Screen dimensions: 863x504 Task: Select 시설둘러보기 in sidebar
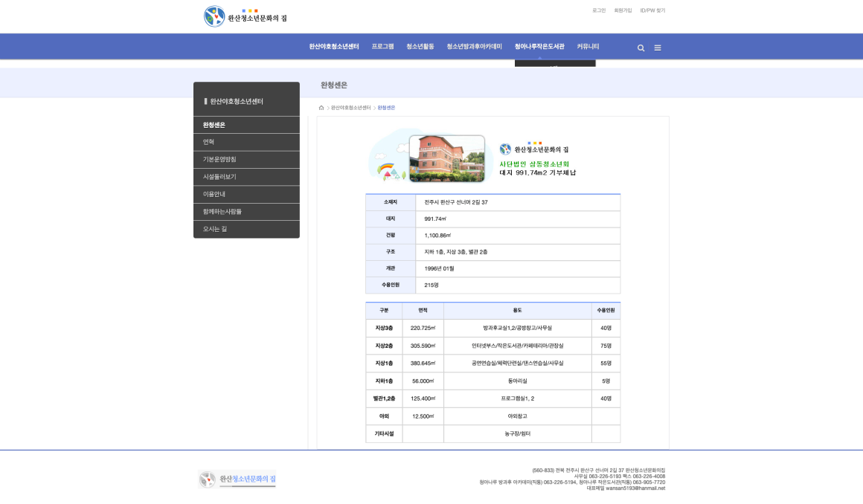tap(246, 177)
